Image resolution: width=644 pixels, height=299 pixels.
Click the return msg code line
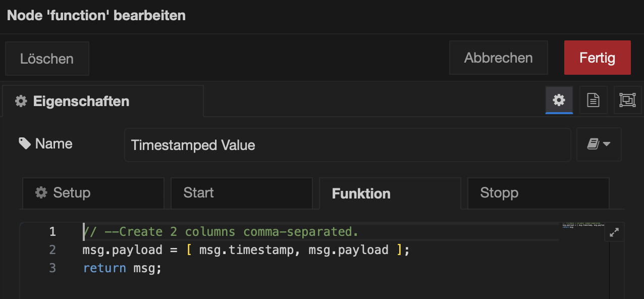click(x=122, y=268)
